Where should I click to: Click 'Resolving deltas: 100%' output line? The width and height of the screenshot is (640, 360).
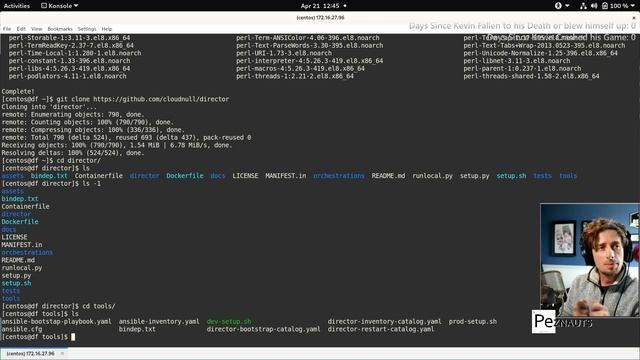73,153
